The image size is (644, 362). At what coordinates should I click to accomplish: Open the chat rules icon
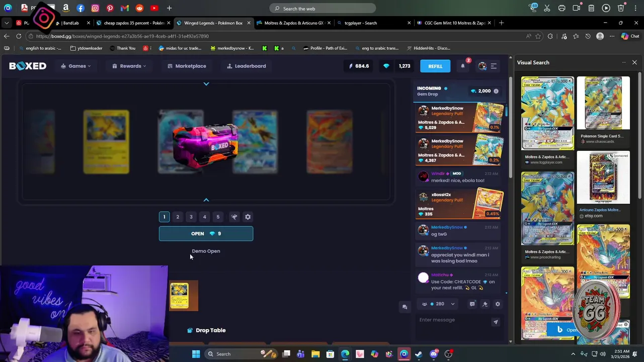(472, 304)
